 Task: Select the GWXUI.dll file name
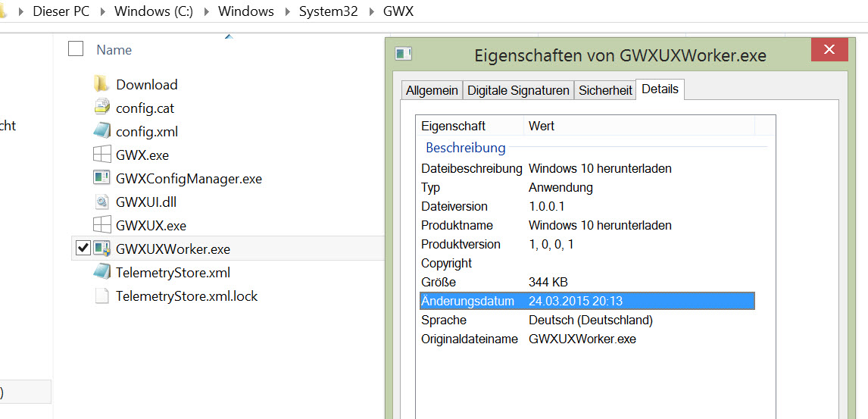pyautogui.click(x=146, y=202)
